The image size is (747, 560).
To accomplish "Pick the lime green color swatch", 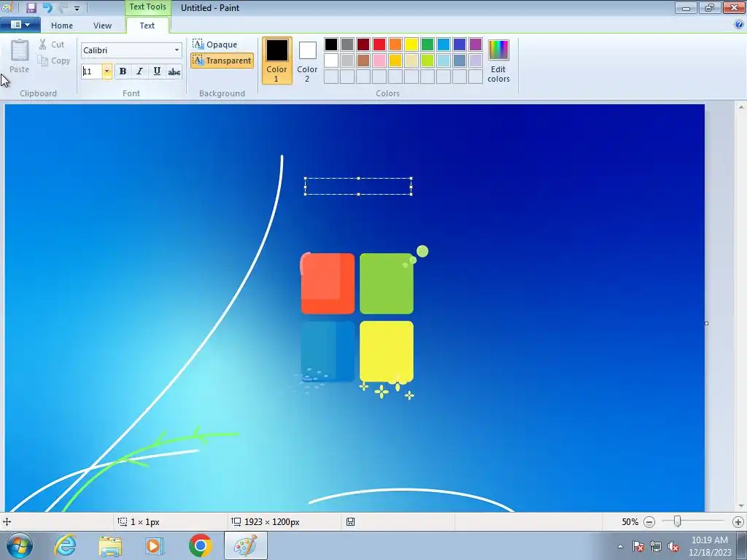I will tap(427, 61).
